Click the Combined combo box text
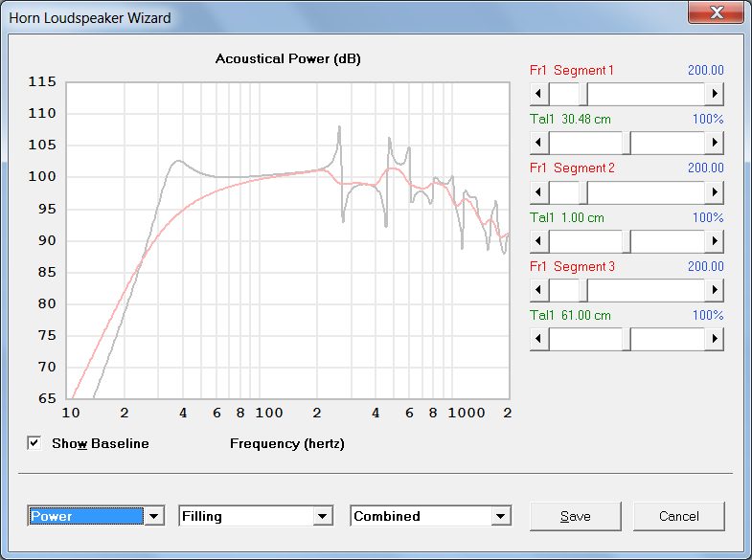Image resolution: width=752 pixels, height=560 pixels. [387, 516]
